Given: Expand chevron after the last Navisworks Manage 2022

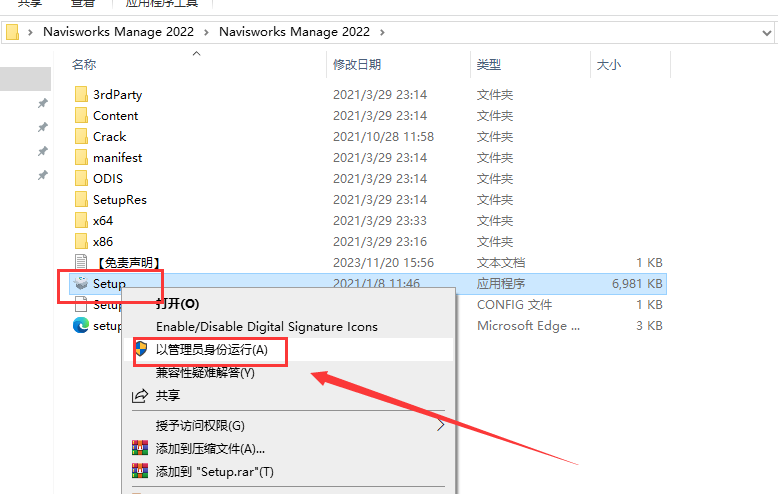Looking at the screenshot, I should (x=382, y=32).
